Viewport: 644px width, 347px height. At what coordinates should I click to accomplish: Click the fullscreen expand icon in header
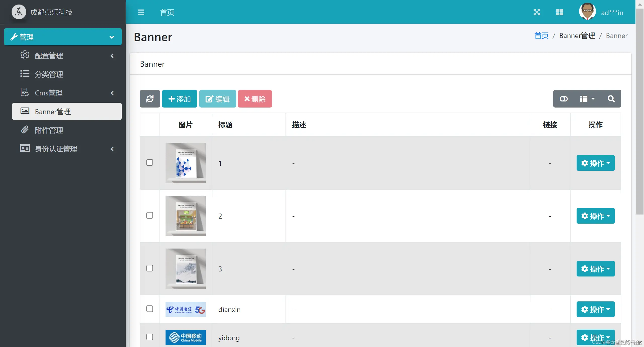click(537, 12)
